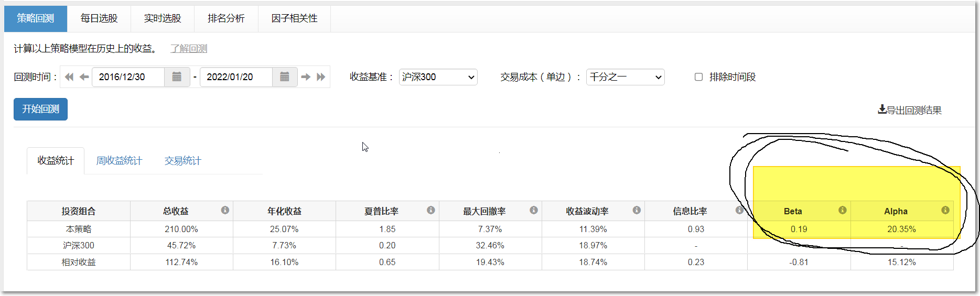Switch to the 每日选股 tab
Image resolution: width=980 pixels, height=296 pixels.
pyautogui.click(x=99, y=18)
